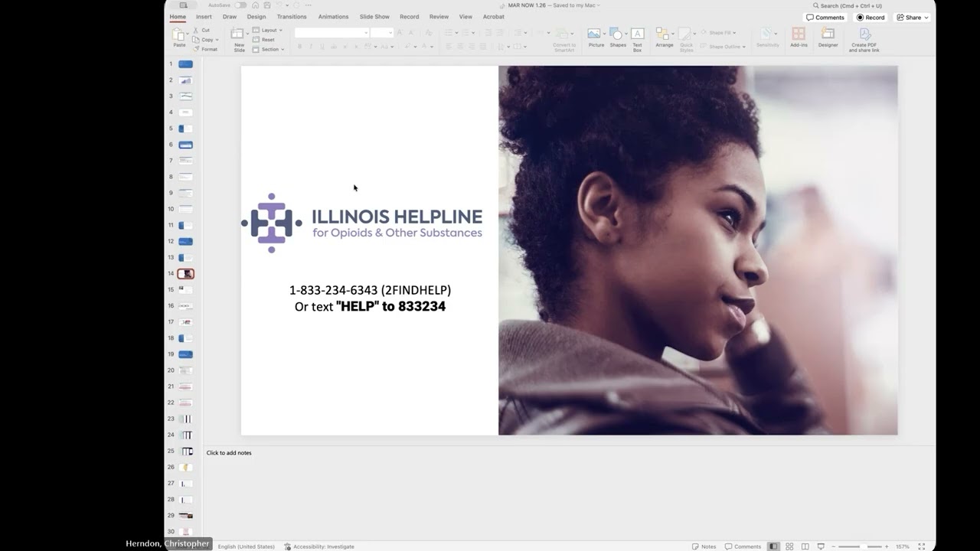This screenshot has height=551, width=980.
Task: Click the Cut tool
Action: pos(202,31)
